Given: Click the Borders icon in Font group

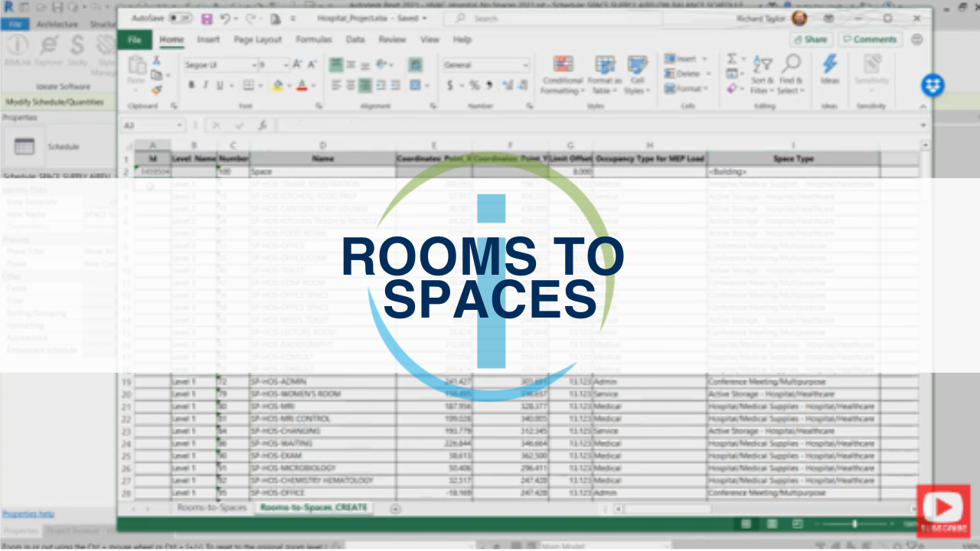Looking at the screenshot, I should pos(249,85).
